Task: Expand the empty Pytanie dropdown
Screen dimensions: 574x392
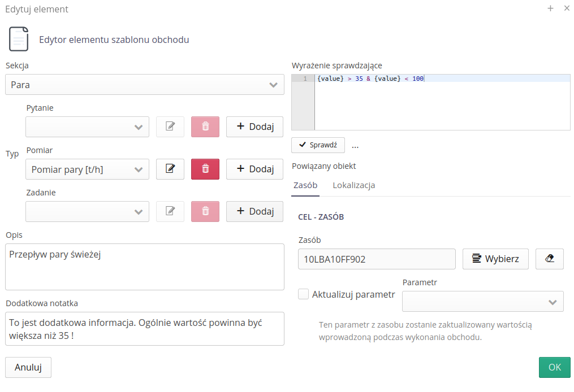Action: click(x=87, y=127)
